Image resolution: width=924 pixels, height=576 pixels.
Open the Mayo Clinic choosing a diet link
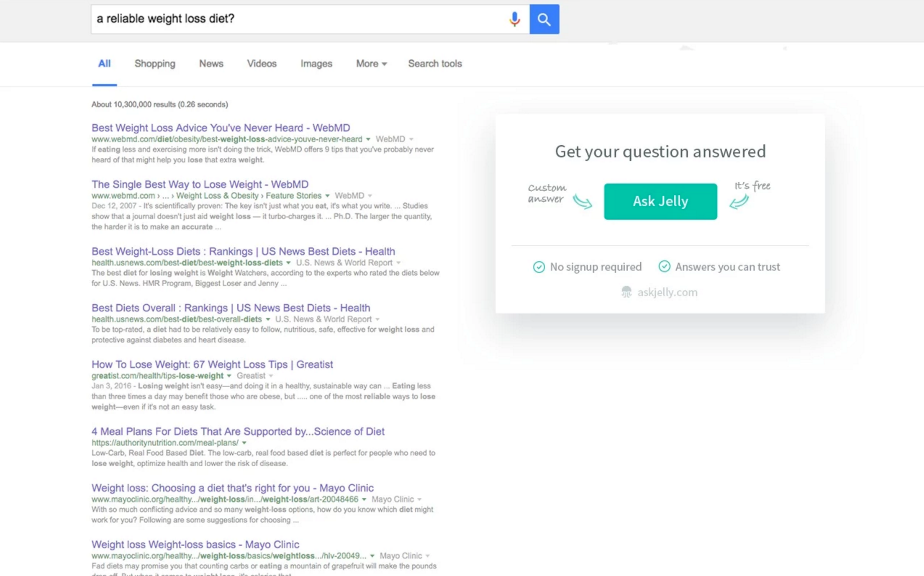click(232, 488)
